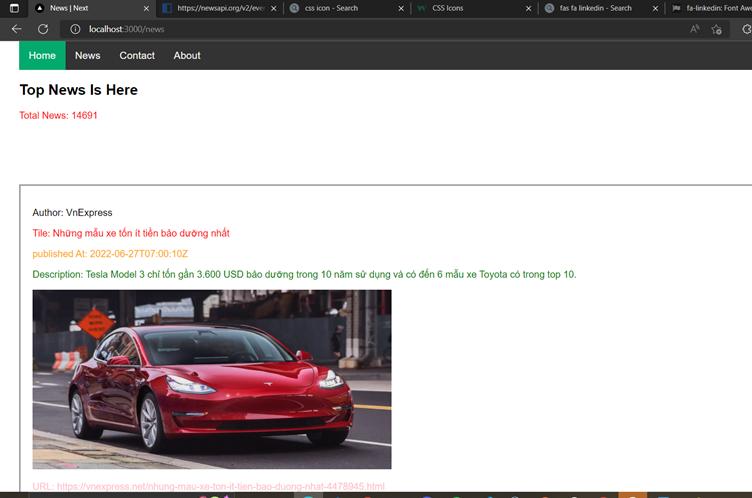The height and width of the screenshot is (498, 752).
Task: Click the green Description paragraph
Action: click(x=305, y=274)
